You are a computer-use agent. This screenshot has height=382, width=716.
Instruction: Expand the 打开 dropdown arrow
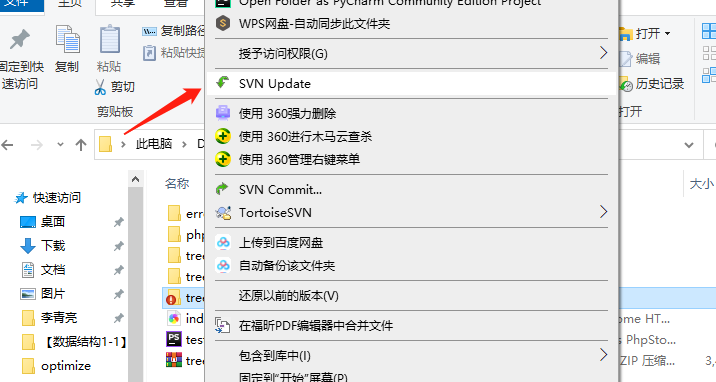(x=667, y=33)
